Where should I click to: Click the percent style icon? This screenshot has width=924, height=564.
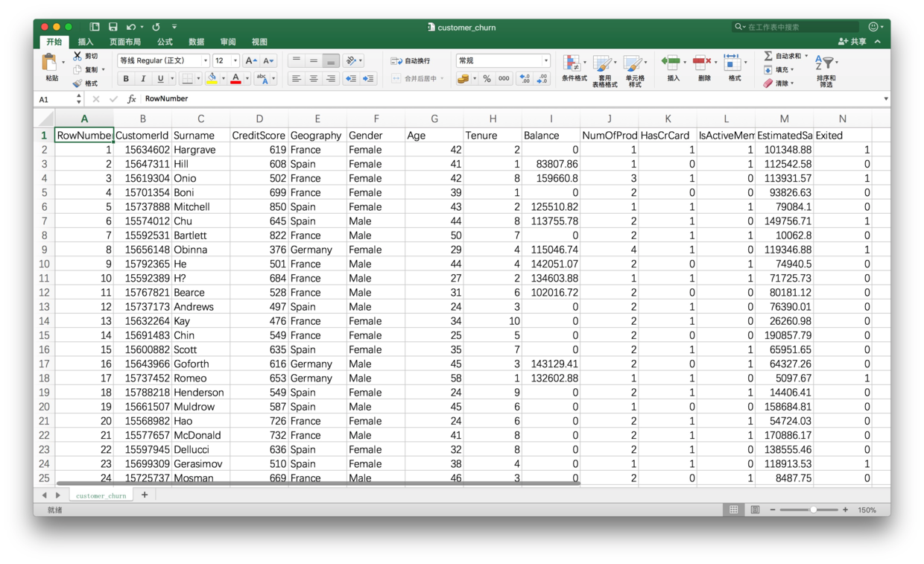(x=487, y=79)
